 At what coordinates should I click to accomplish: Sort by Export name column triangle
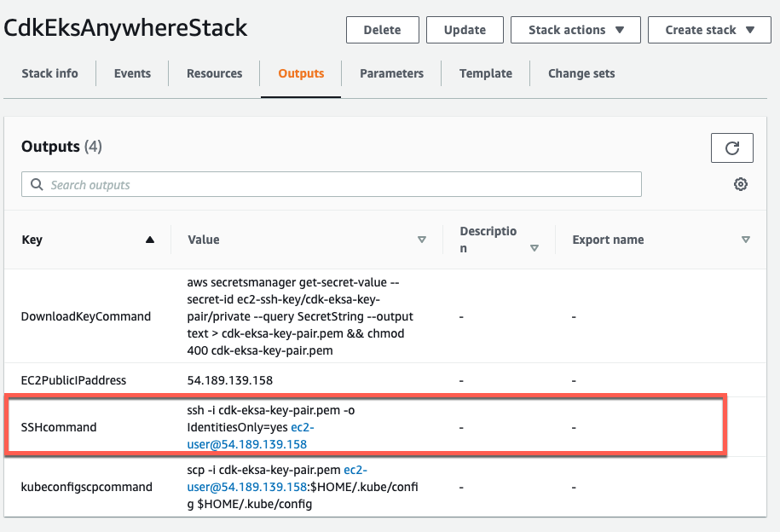click(746, 240)
